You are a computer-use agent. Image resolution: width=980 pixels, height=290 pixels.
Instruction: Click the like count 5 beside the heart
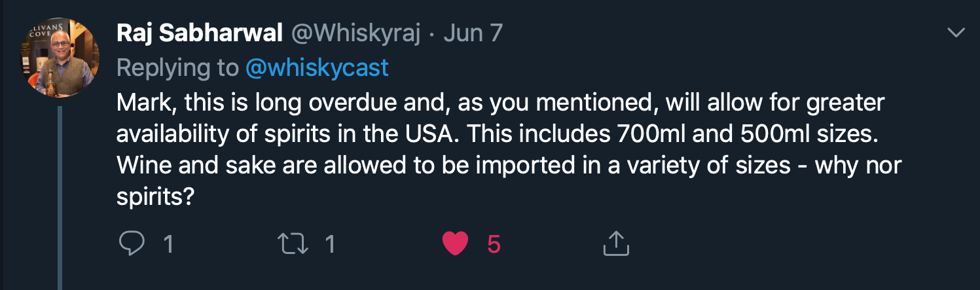coord(494,244)
